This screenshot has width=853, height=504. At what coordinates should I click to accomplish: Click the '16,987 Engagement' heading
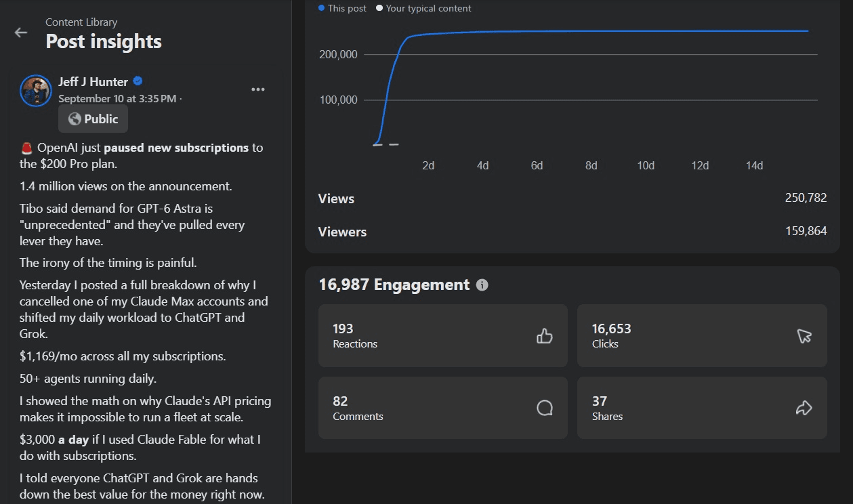(x=394, y=285)
